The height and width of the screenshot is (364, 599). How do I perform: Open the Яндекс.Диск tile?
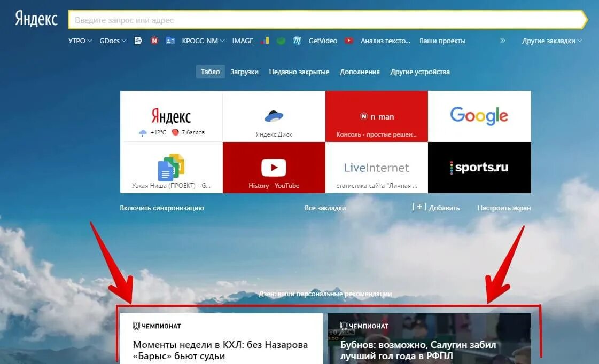(274, 116)
